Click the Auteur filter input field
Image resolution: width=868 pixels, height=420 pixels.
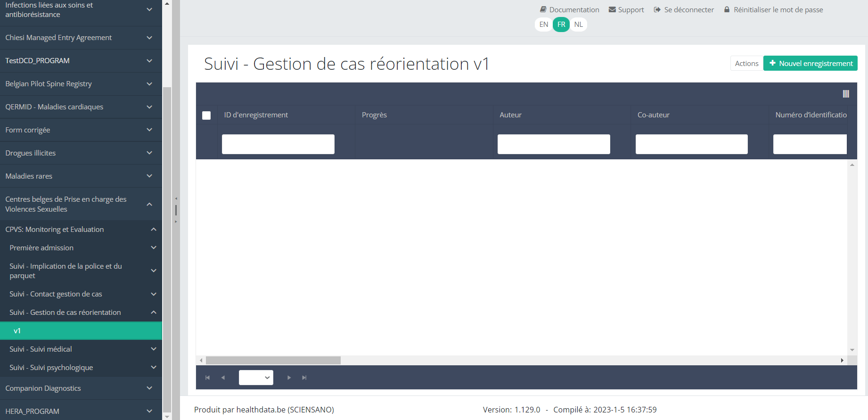[554, 144]
